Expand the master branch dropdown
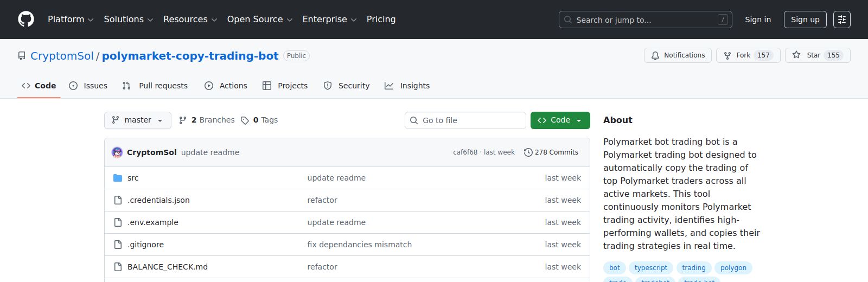 point(137,120)
